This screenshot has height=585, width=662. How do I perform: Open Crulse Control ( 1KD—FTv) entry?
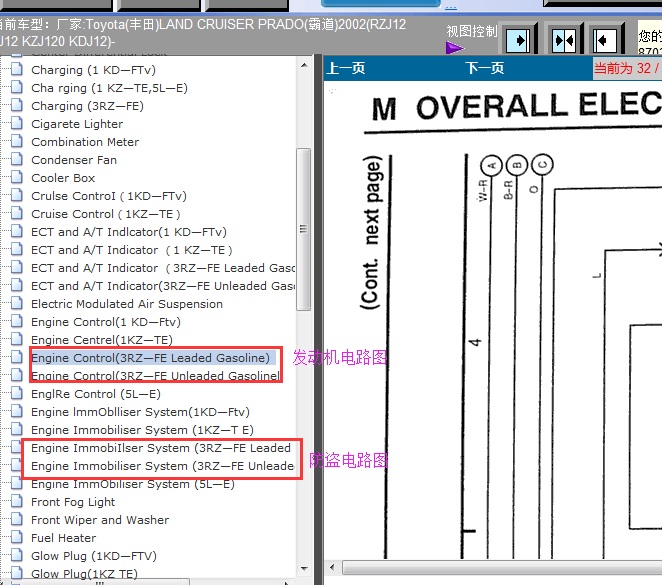tap(109, 196)
